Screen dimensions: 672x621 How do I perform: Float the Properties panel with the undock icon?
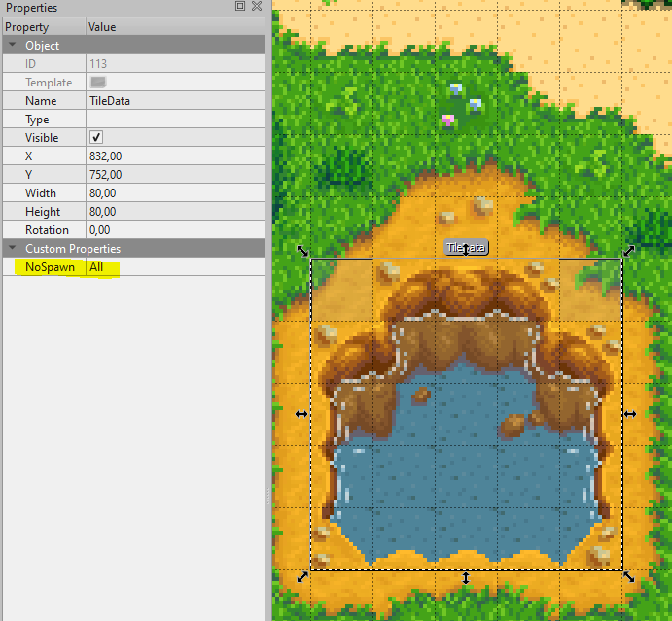click(240, 7)
